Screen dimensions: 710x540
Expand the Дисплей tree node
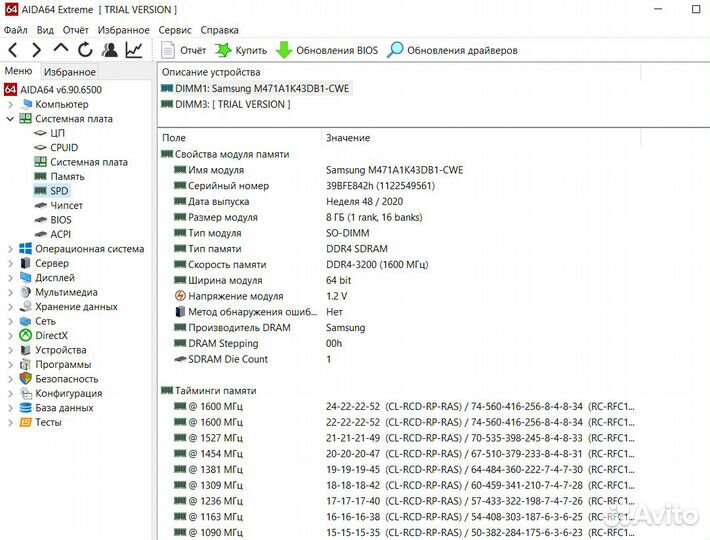tap(10, 278)
